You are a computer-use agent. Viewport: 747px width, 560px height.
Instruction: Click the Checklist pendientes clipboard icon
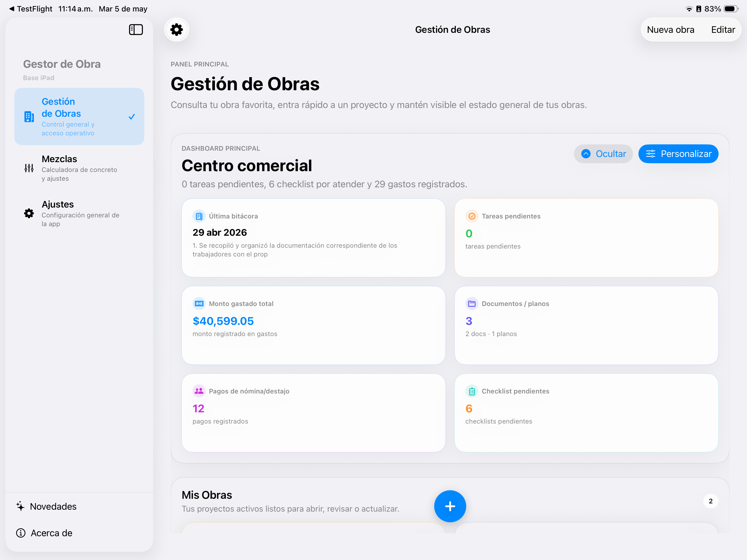pyautogui.click(x=472, y=391)
